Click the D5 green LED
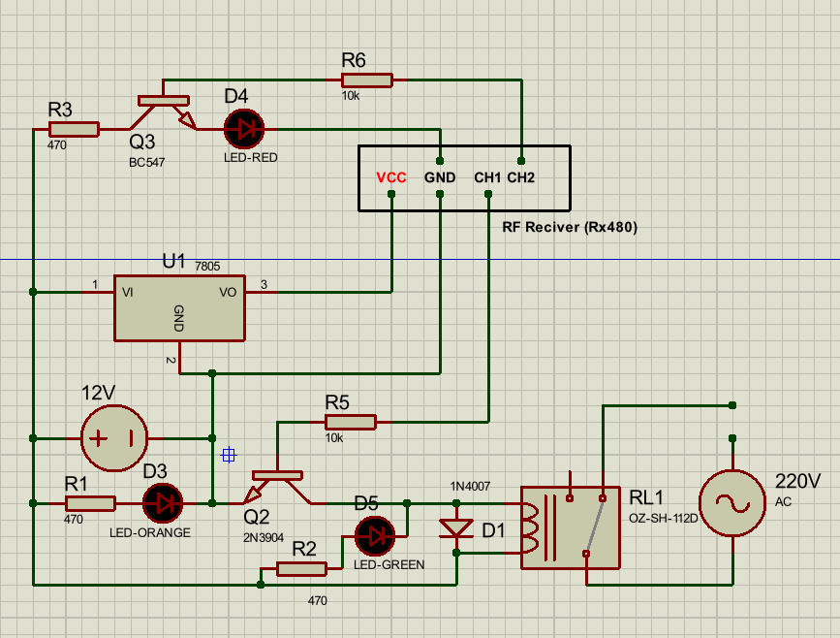840x638 pixels. 375,535
